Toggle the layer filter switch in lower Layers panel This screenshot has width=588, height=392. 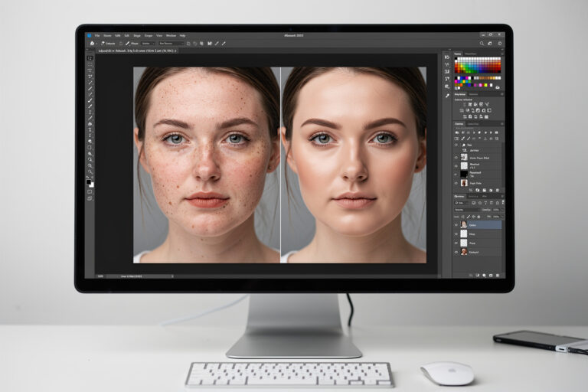503,203
